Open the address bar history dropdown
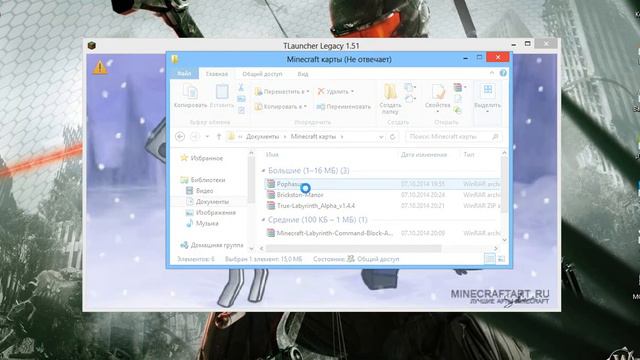This screenshot has width=640, height=360. coord(381,137)
